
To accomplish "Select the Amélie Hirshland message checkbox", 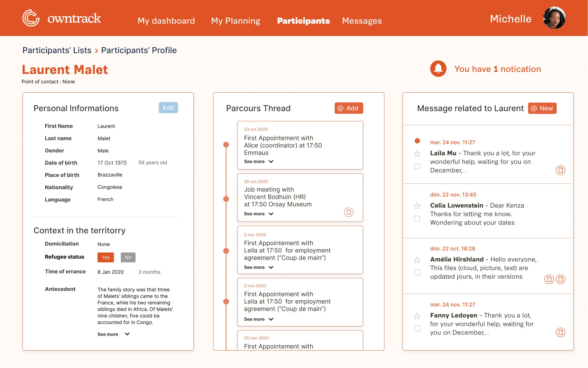I will [417, 272].
